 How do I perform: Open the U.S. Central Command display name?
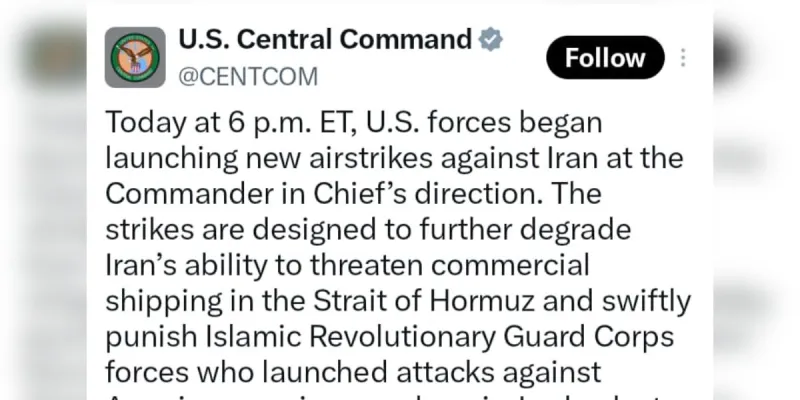tap(325, 39)
